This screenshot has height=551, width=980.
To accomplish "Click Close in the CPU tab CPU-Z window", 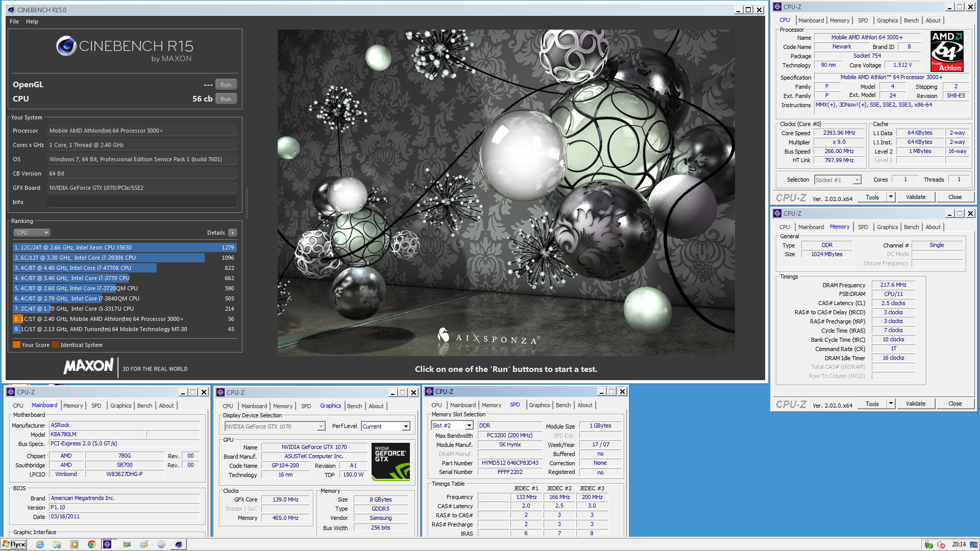I will pyautogui.click(x=955, y=197).
